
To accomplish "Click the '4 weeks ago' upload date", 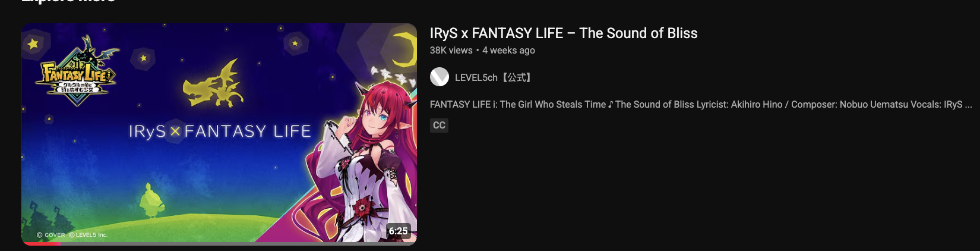I will [508, 51].
